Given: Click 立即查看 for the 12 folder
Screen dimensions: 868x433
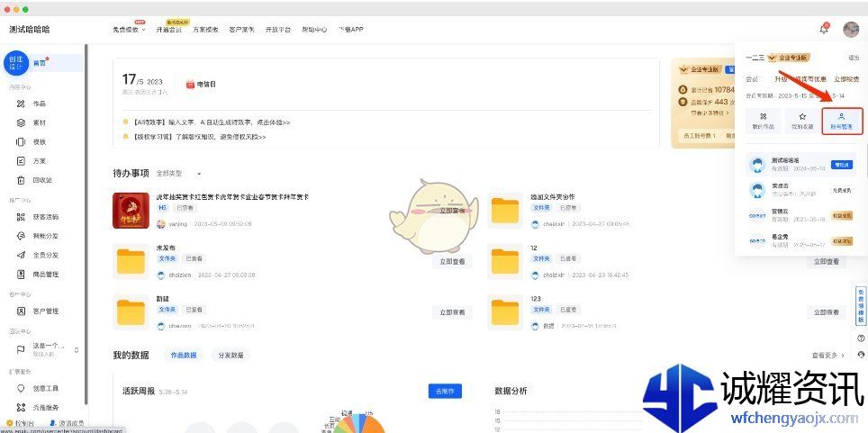Looking at the screenshot, I should pos(827,261).
